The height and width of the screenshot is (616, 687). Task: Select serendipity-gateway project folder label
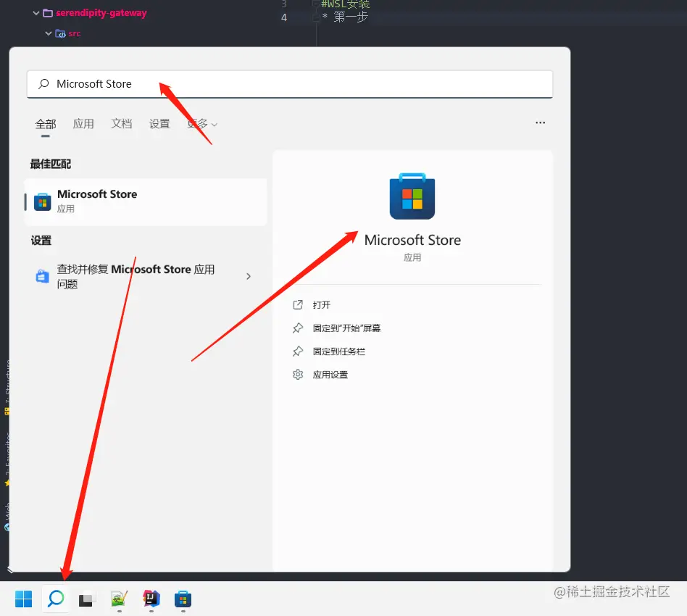coord(101,13)
